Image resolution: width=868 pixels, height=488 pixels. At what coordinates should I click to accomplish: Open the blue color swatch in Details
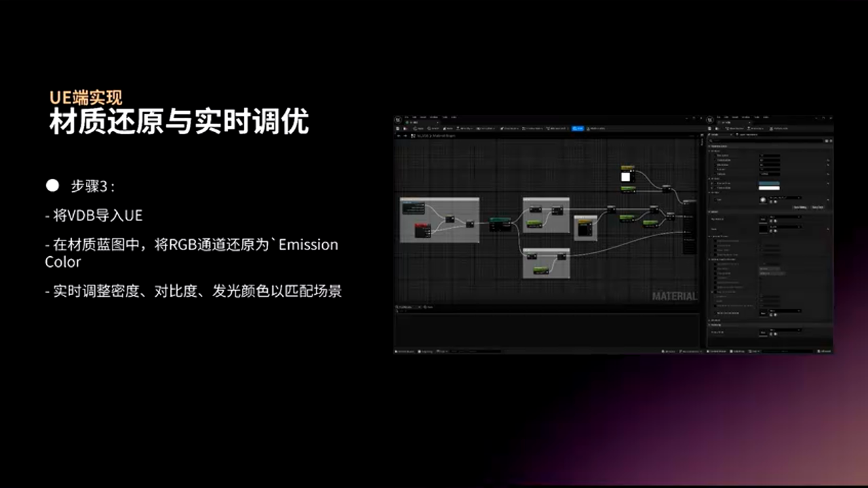768,183
